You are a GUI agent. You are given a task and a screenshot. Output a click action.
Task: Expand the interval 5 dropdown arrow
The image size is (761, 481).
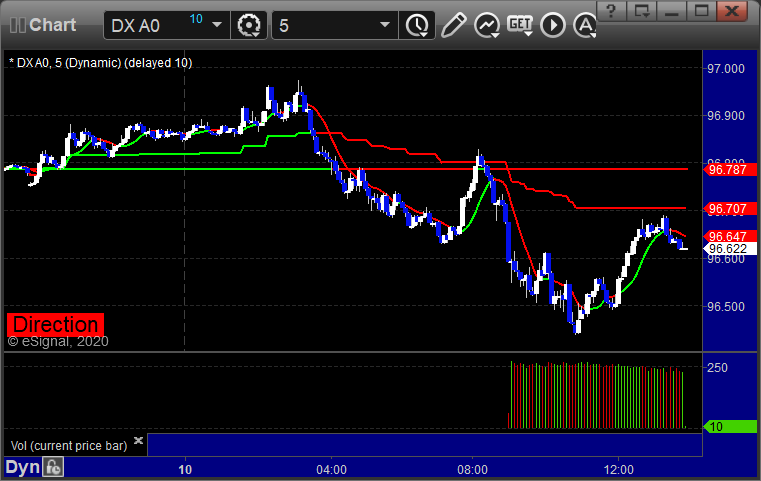(x=385, y=25)
